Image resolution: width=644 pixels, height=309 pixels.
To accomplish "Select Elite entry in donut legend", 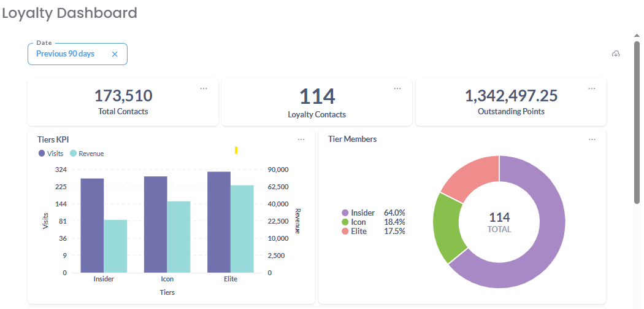I will pos(355,231).
